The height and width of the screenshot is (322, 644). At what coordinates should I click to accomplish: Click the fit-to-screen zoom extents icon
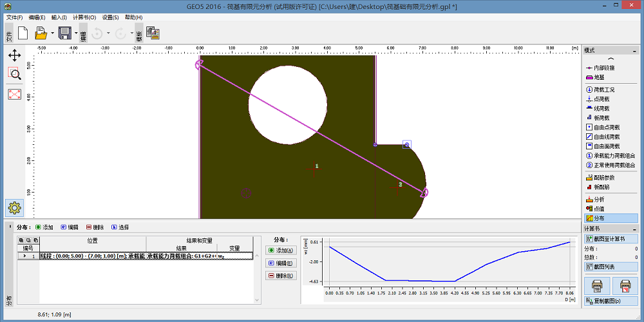pos(14,95)
